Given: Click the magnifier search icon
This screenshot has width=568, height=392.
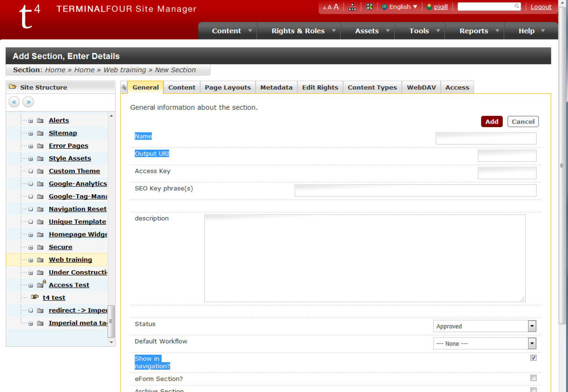Looking at the screenshot, I should [x=516, y=6].
